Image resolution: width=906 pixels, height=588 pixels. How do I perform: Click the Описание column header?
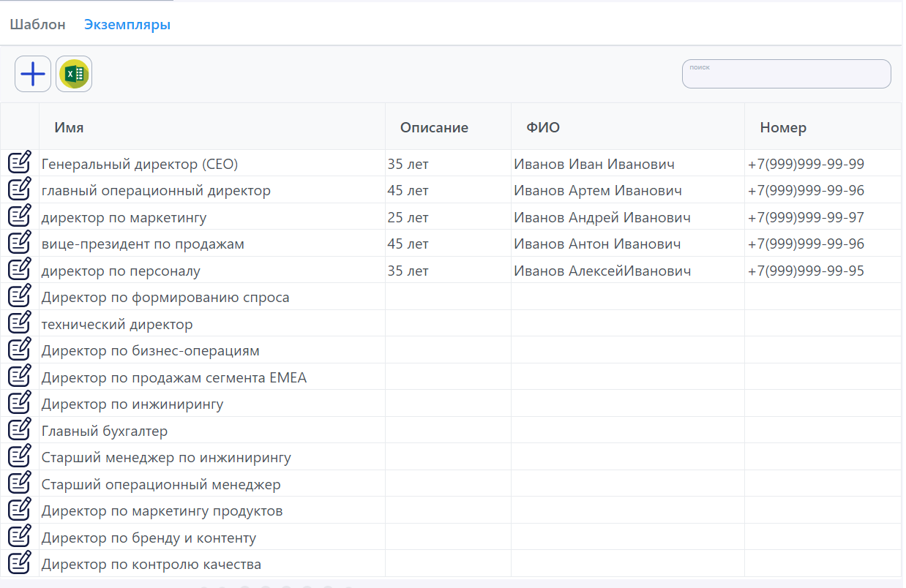coord(434,128)
